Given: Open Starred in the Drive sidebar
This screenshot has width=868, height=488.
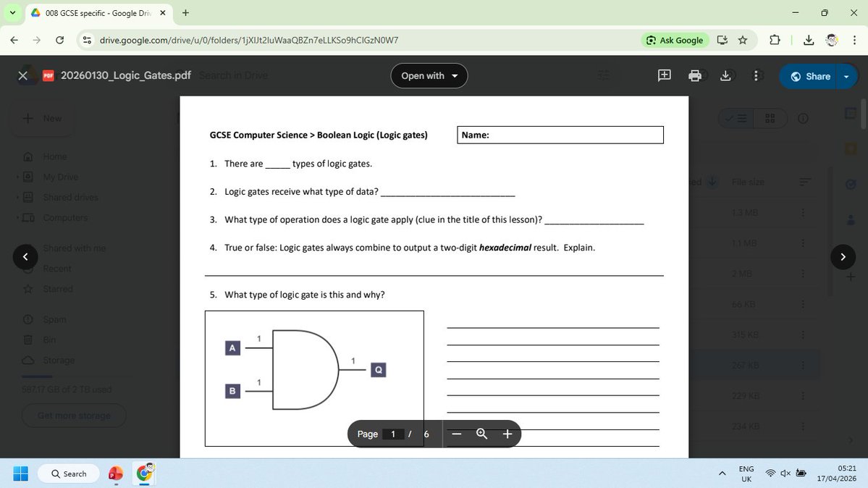Looking at the screenshot, I should click(58, 289).
